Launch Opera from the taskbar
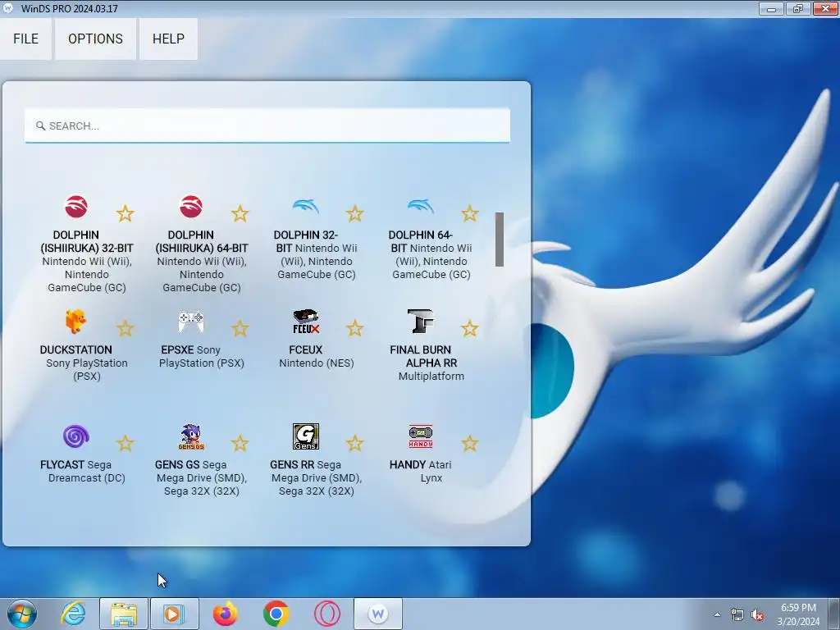The height and width of the screenshot is (630, 840). click(x=326, y=614)
